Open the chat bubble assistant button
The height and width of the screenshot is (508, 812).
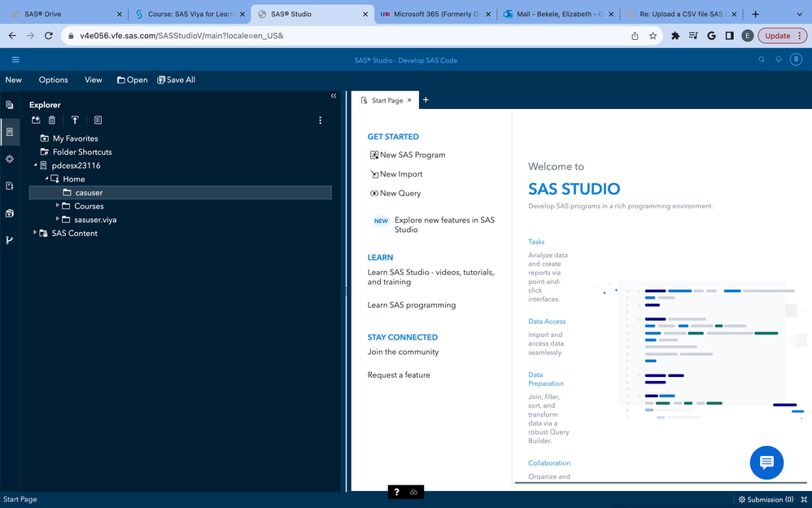[766, 462]
